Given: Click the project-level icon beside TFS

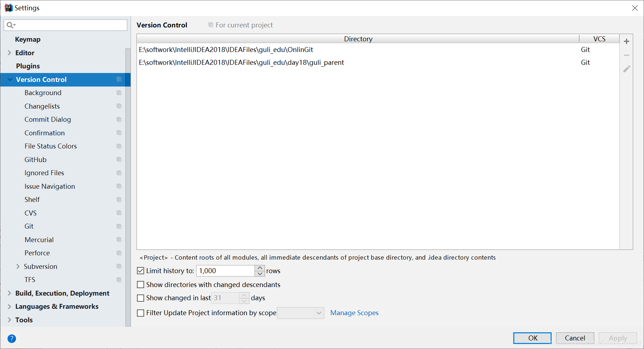Looking at the screenshot, I should 119,280.
